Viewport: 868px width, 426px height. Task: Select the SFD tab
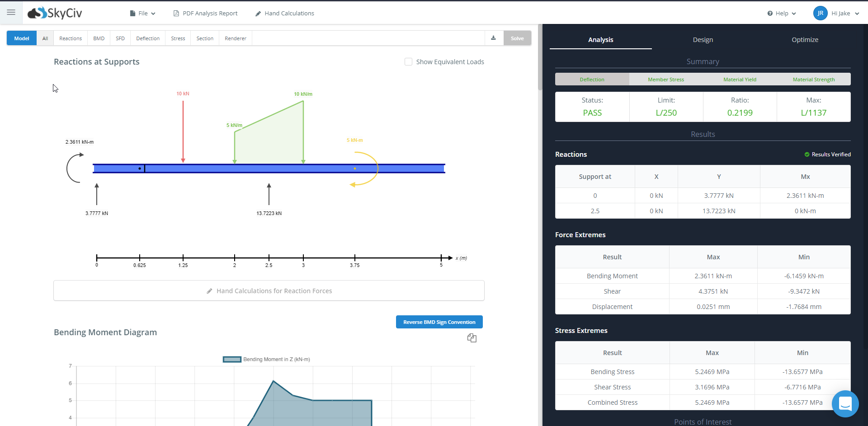tap(120, 38)
